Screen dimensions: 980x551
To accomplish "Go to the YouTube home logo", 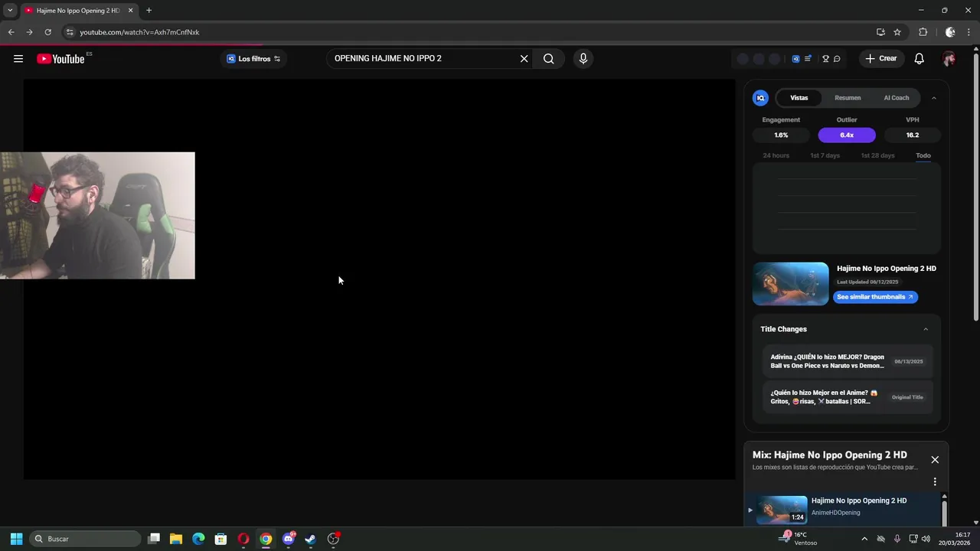I will coord(60,59).
